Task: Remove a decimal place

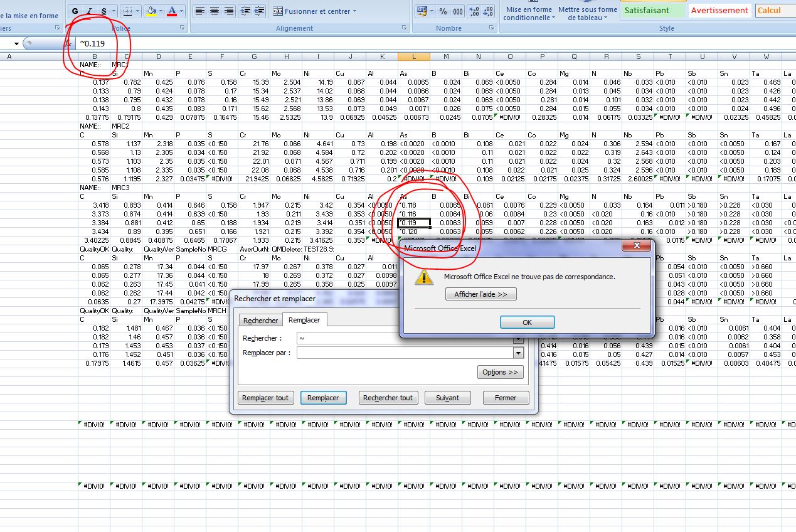Action: (489, 11)
